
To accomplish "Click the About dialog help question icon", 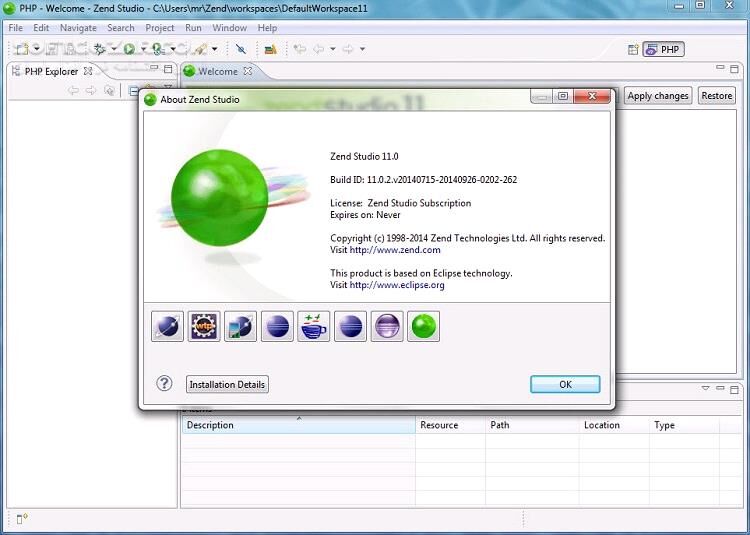I will coord(164,383).
